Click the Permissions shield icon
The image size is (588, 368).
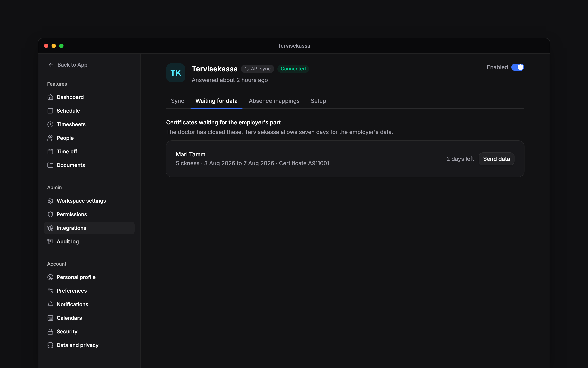pos(50,214)
